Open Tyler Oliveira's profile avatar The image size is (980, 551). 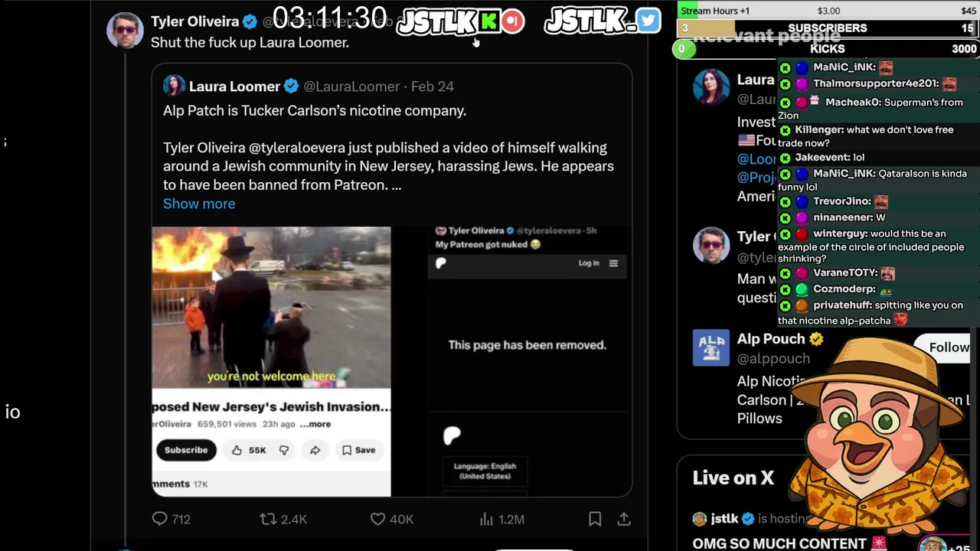click(x=125, y=31)
